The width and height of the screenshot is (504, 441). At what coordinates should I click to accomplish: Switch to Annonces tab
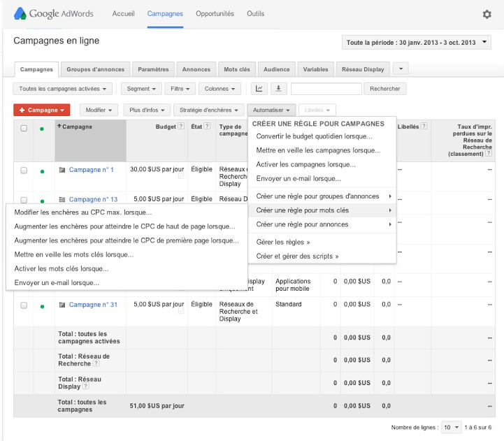(196, 69)
